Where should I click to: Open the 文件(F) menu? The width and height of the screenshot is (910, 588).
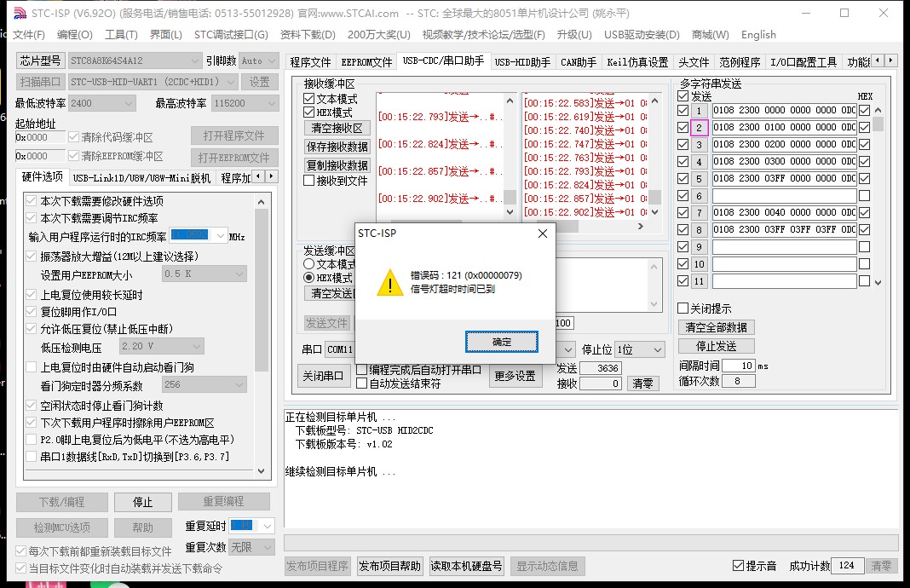(28, 35)
